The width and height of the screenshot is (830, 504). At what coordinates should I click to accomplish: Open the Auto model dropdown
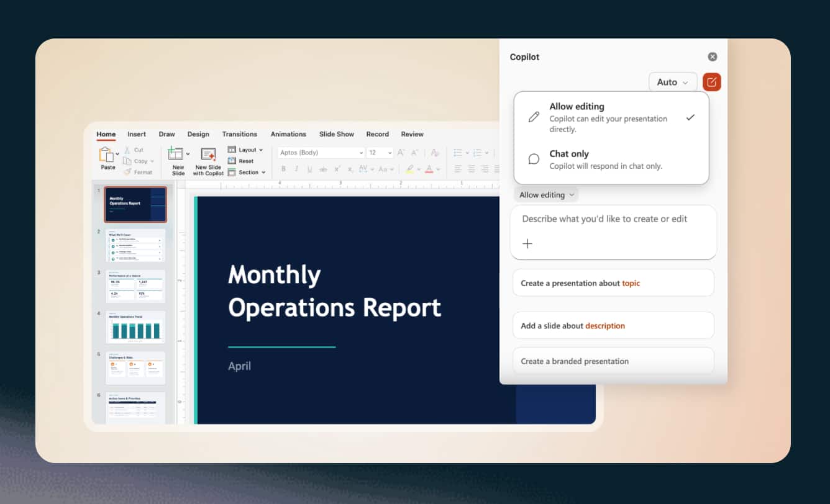[x=673, y=82]
